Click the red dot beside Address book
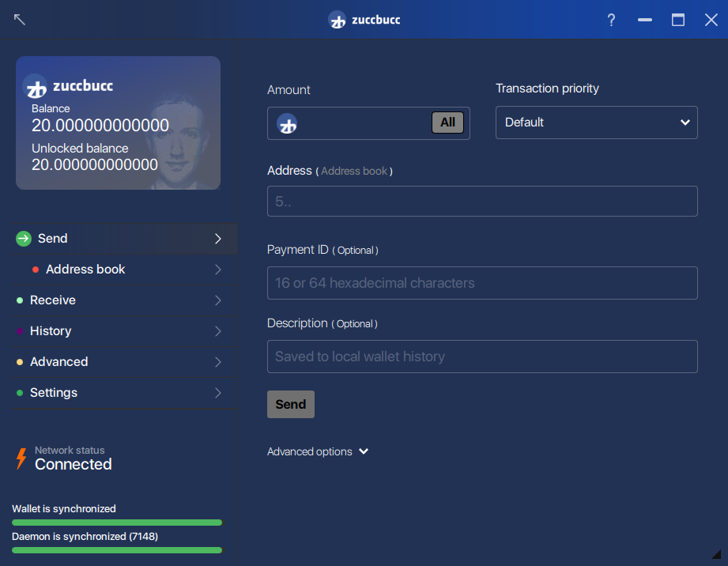 tap(36, 270)
